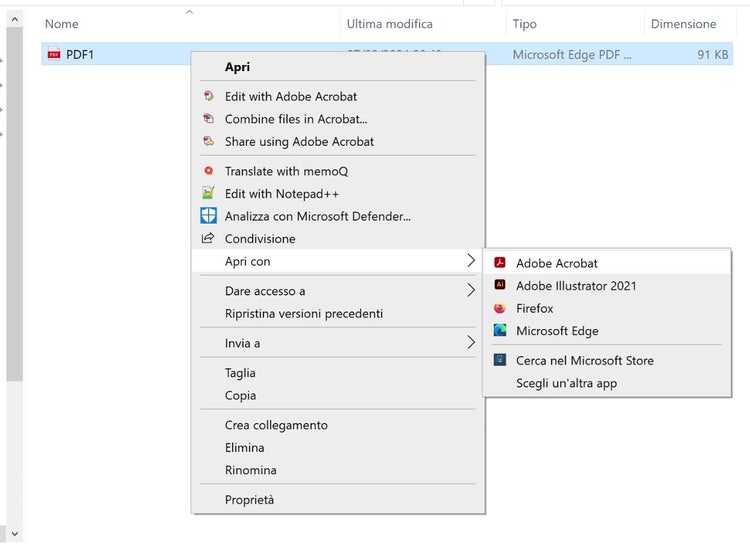750x552 pixels.
Task: Click the vertical scrollbar on the left pane
Action: pos(14,200)
